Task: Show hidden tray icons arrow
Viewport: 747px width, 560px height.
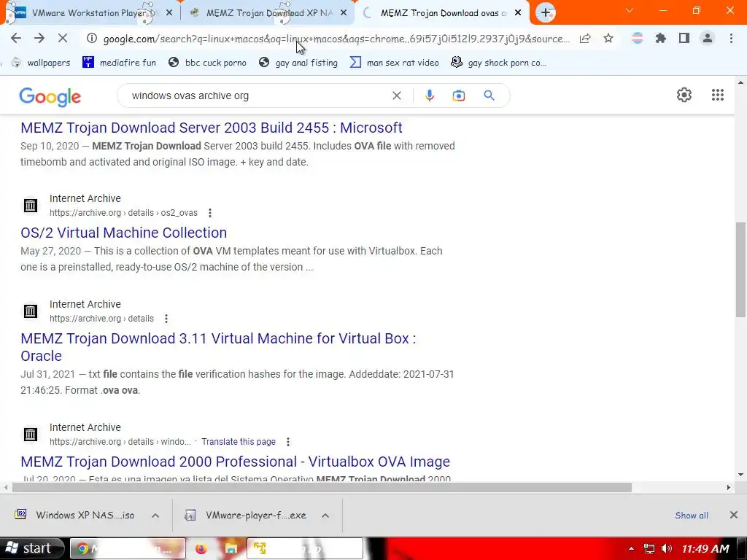Action: click(x=631, y=548)
